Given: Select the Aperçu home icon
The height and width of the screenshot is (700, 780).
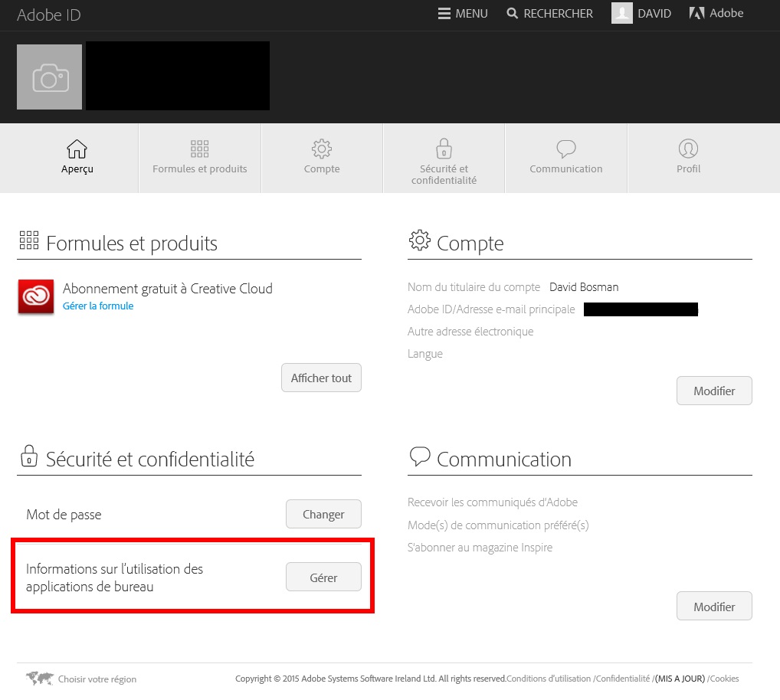Looking at the screenshot, I should (x=77, y=149).
